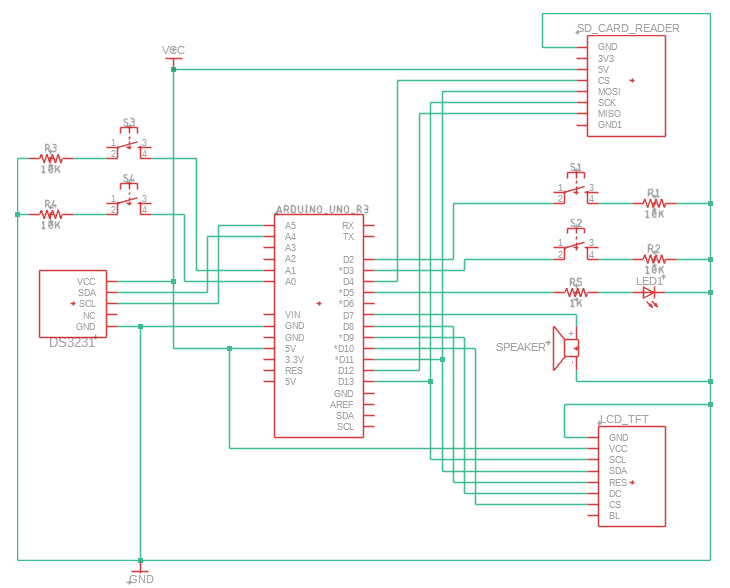Select Arduino pin *D5 label
730x588 pixels.
point(346,293)
